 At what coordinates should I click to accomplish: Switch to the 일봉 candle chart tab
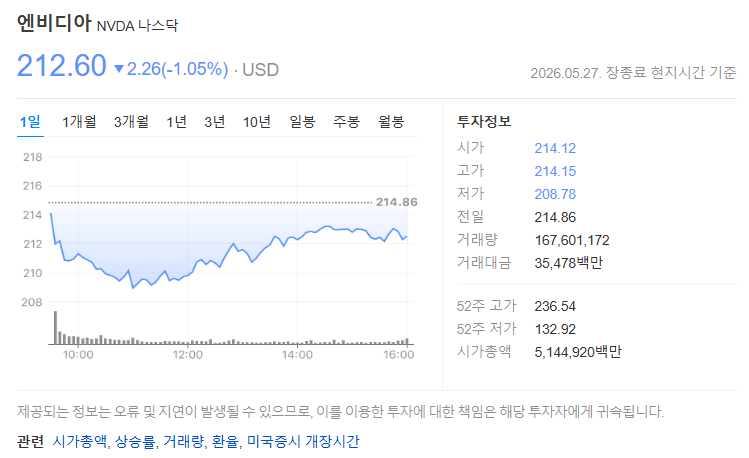tap(302, 122)
